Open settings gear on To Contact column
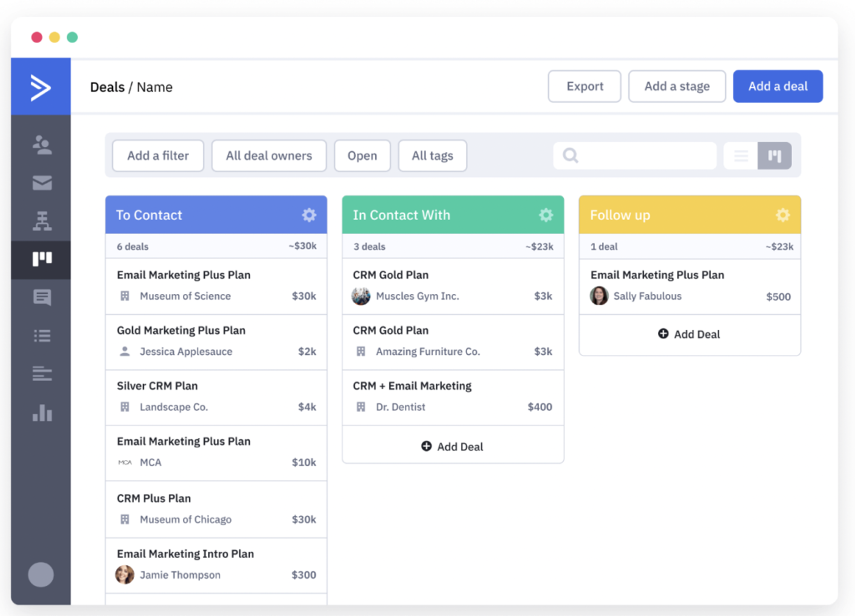Image resolution: width=855 pixels, height=616 pixels. tap(309, 215)
